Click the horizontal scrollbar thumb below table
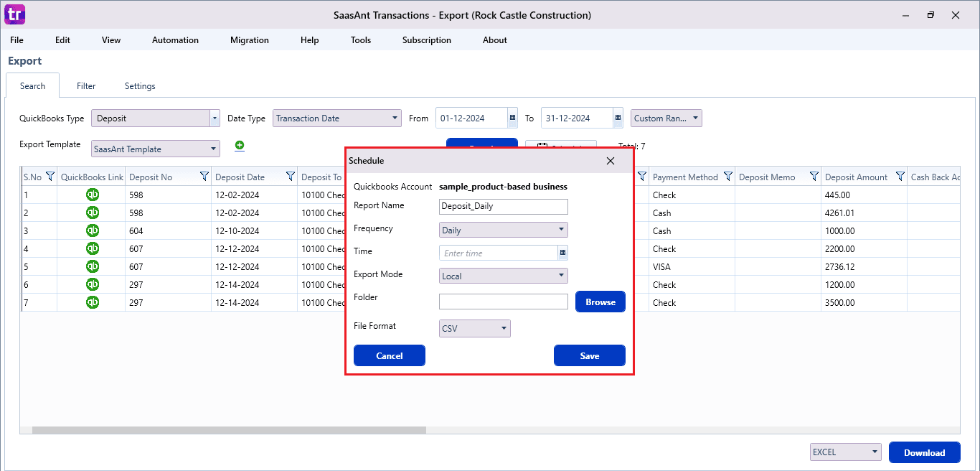The height and width of the screenshot is (471, 980). click(229, 430)
